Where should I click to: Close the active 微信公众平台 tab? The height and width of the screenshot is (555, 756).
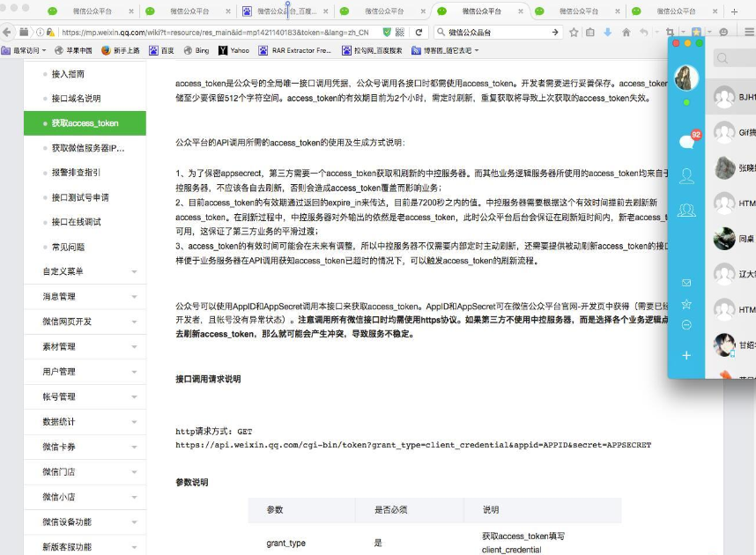[520, 11]
